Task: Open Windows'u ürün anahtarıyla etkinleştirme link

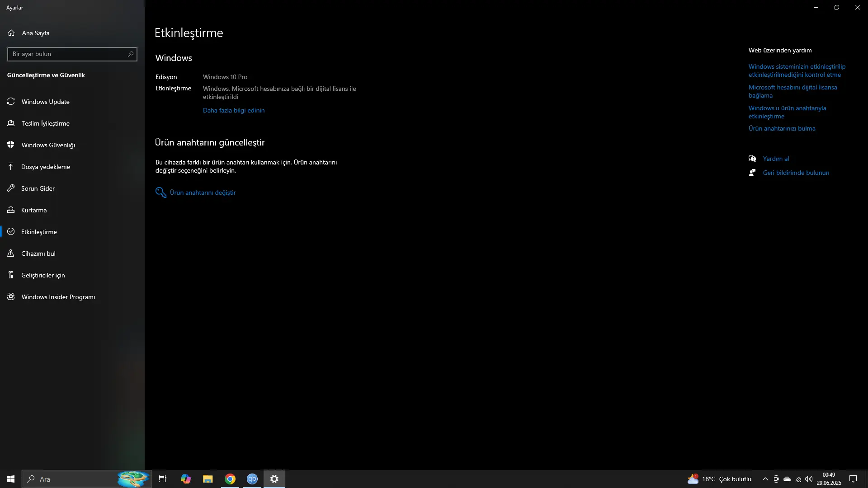Action: coord(788,112)
